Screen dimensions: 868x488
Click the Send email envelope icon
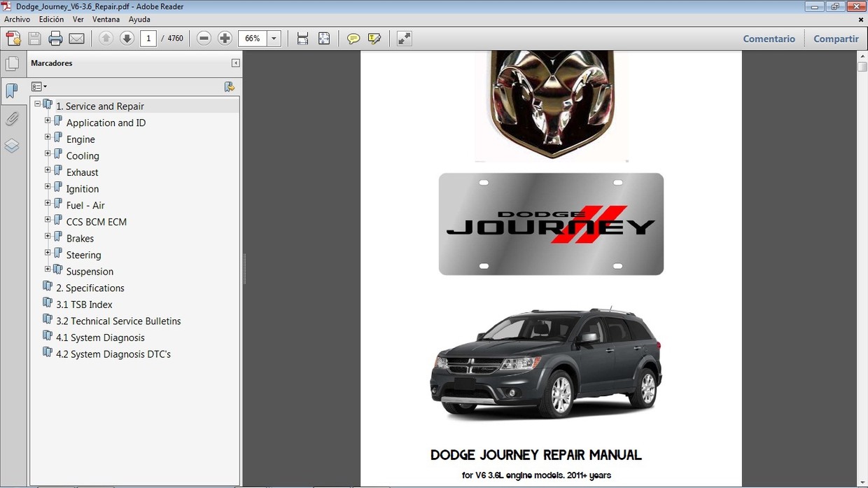(76, 39)
